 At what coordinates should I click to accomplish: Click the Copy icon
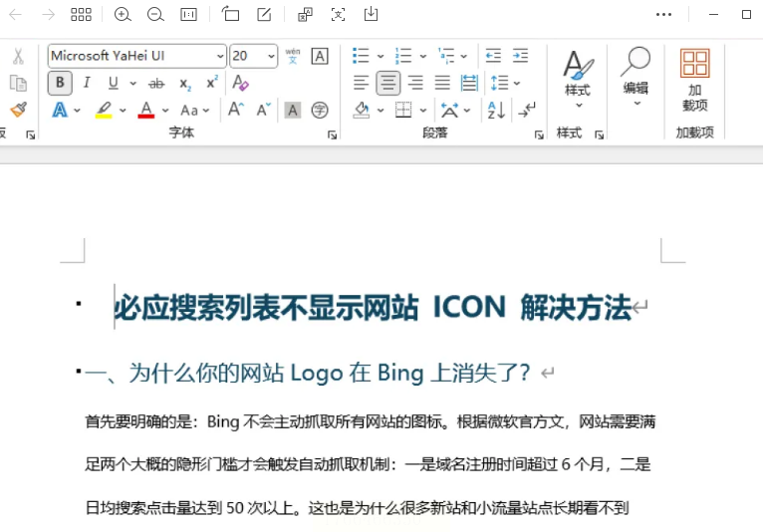point(18,84)
